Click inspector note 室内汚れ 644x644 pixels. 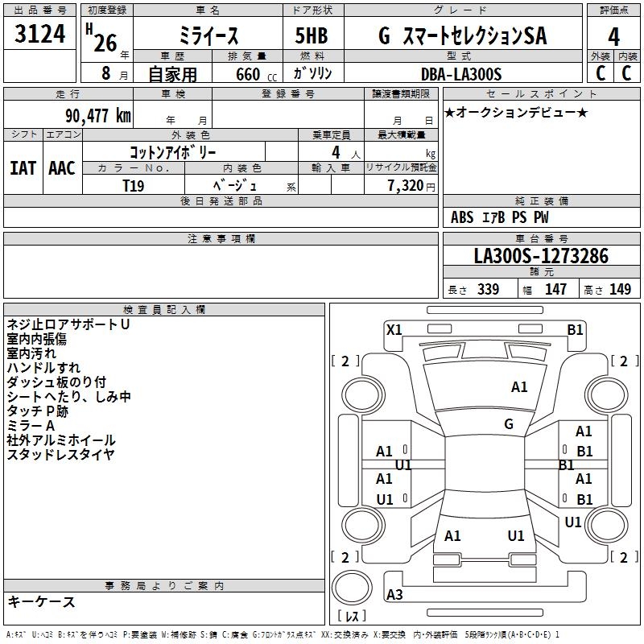(x=31, y=353)
